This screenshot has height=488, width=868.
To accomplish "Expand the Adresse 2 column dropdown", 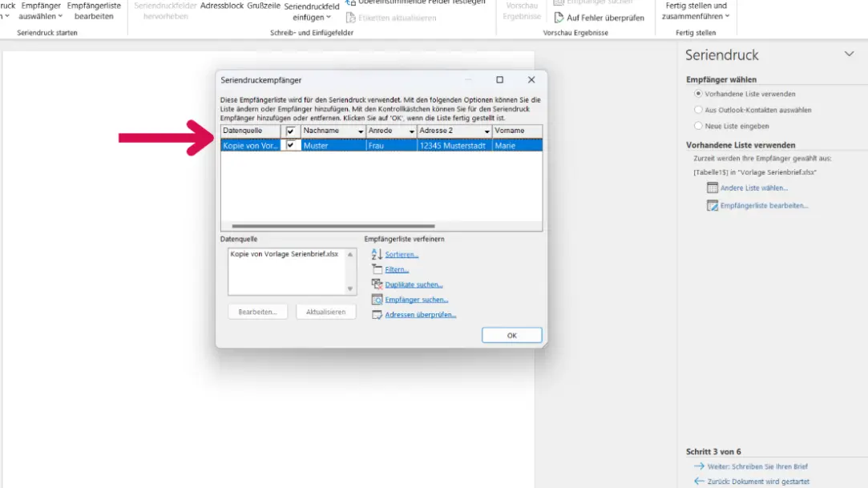I will click(x=486, y=131).
